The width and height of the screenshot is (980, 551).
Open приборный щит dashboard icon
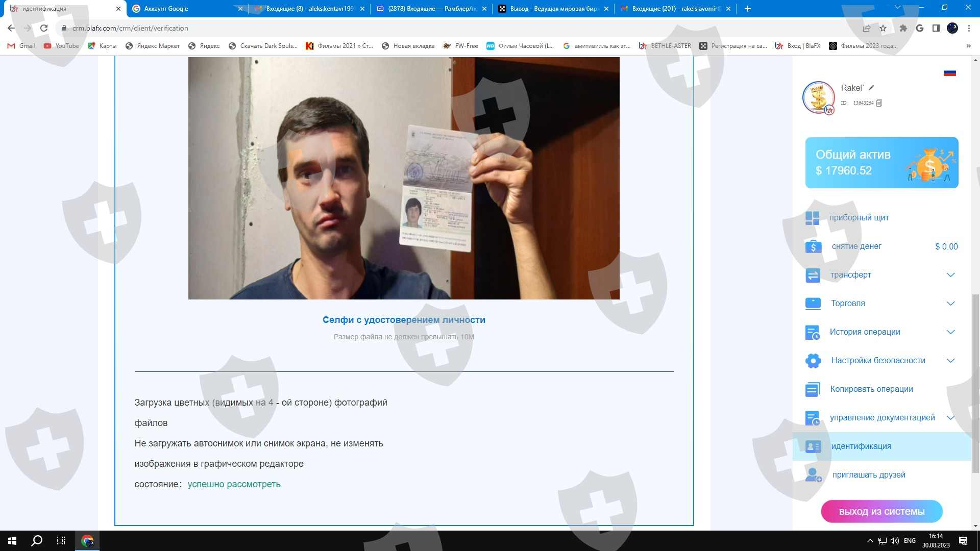(x=813, y=218)
